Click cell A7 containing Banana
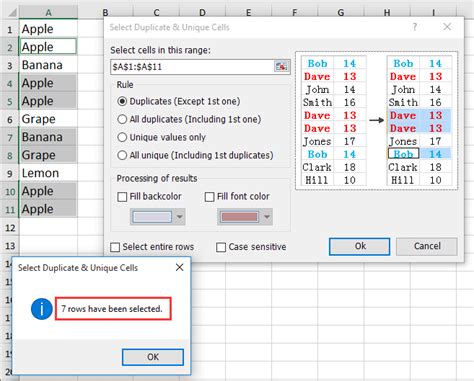Viewport: 474px width, 381px height. tap(48, 137)
